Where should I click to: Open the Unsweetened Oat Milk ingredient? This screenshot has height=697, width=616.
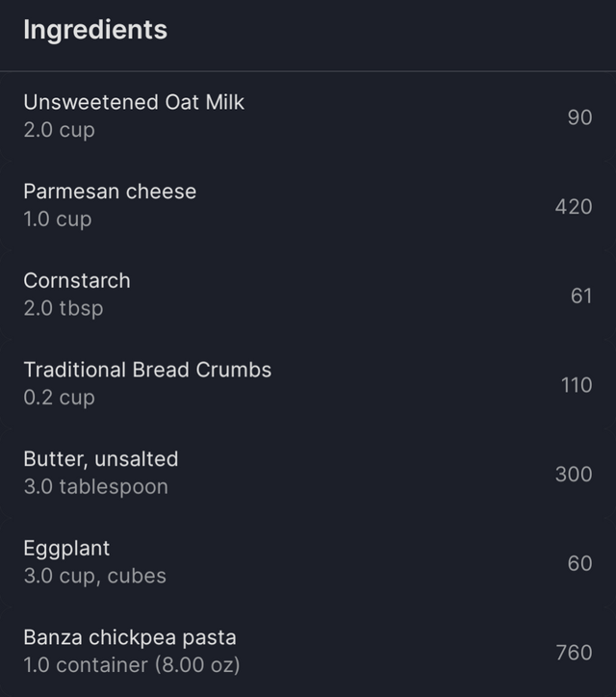point(308,116)
